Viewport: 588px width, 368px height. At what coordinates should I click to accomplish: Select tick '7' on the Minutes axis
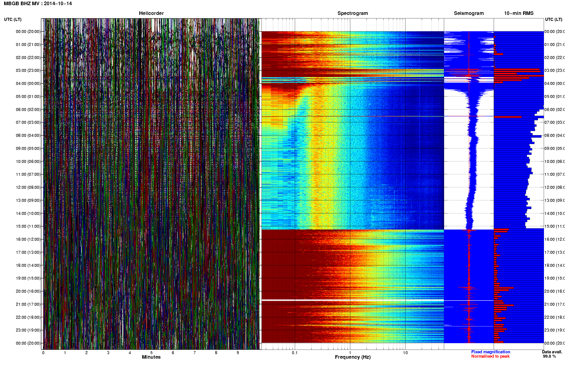[195, 353]
